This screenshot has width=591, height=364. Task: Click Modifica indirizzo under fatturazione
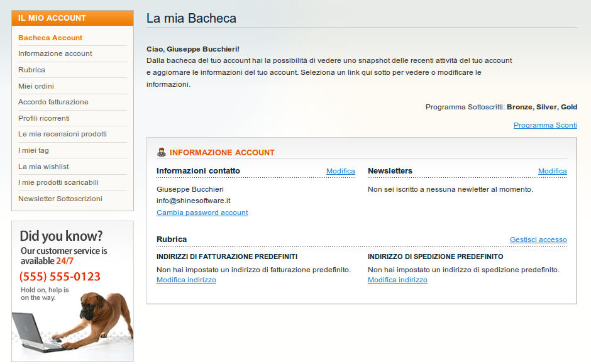[x=186, y=280]
